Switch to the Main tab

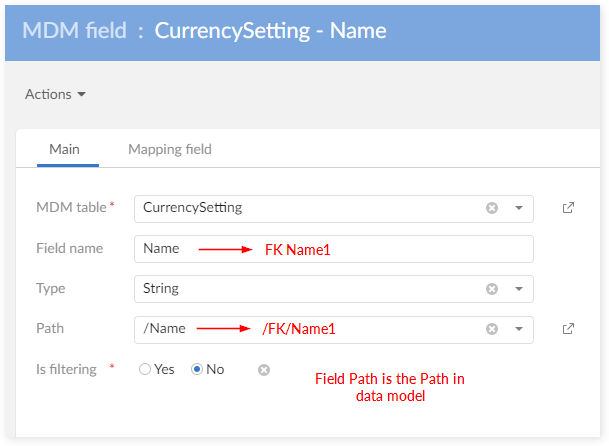[x=65, y=149]
